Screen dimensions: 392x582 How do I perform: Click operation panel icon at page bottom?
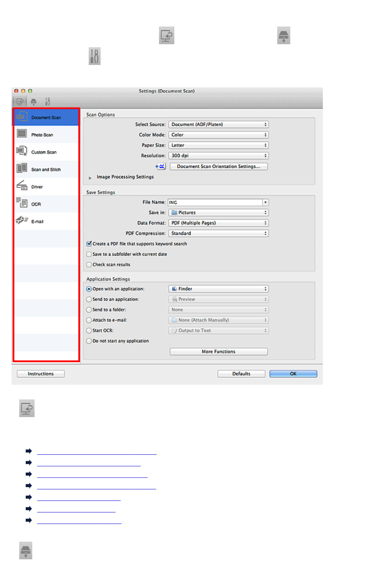[26, 550]
